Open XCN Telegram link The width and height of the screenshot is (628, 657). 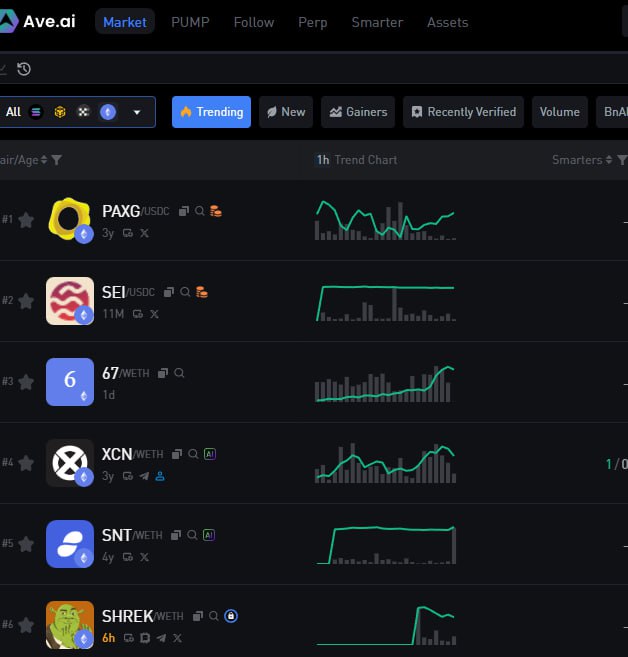click(x=144, y=476)
